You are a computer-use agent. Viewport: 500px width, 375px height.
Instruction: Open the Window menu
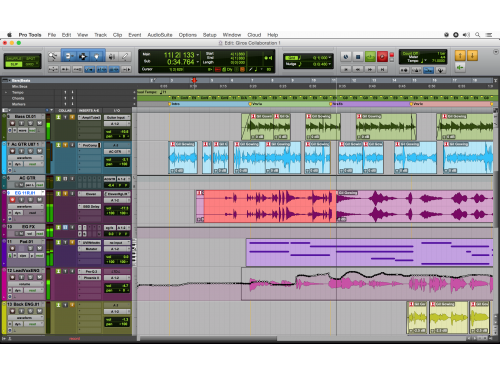(232, 35)
